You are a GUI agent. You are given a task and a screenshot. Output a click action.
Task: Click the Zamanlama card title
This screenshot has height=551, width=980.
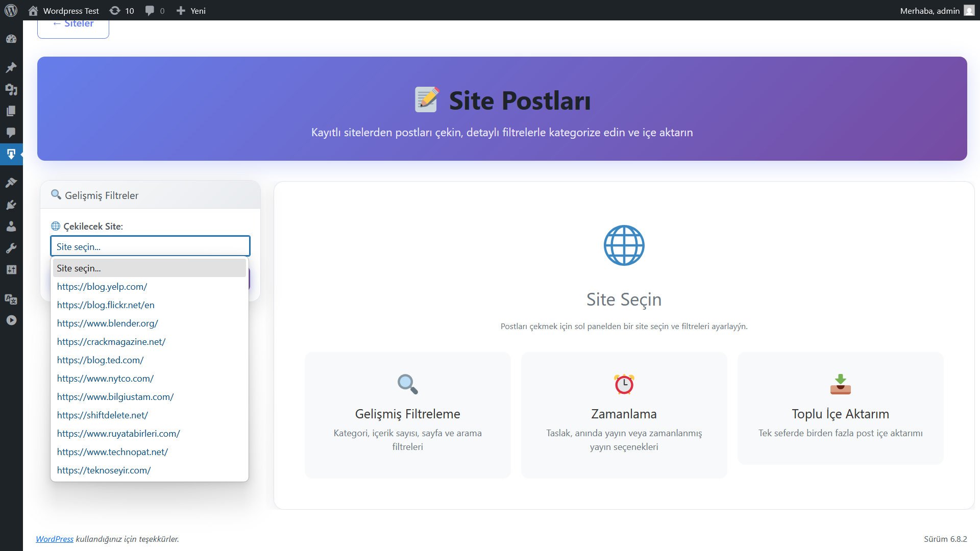(x=624, y=414)
